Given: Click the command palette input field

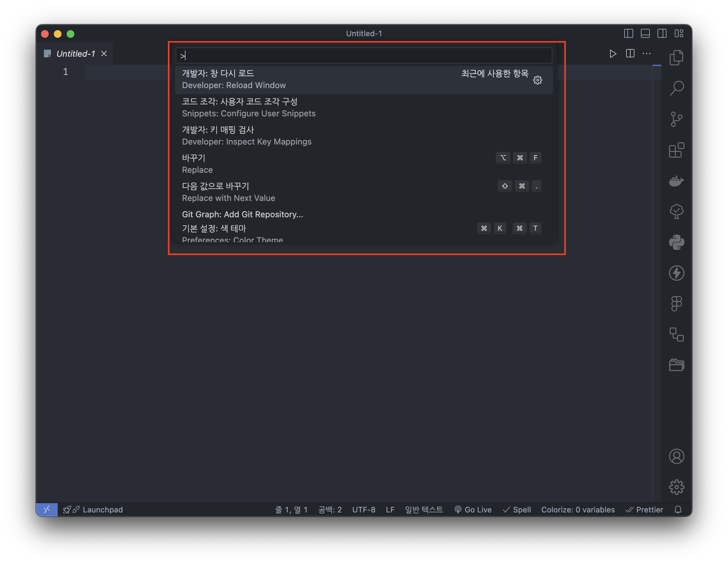Looking at the screenshot, I should click(x=363, y=55).
